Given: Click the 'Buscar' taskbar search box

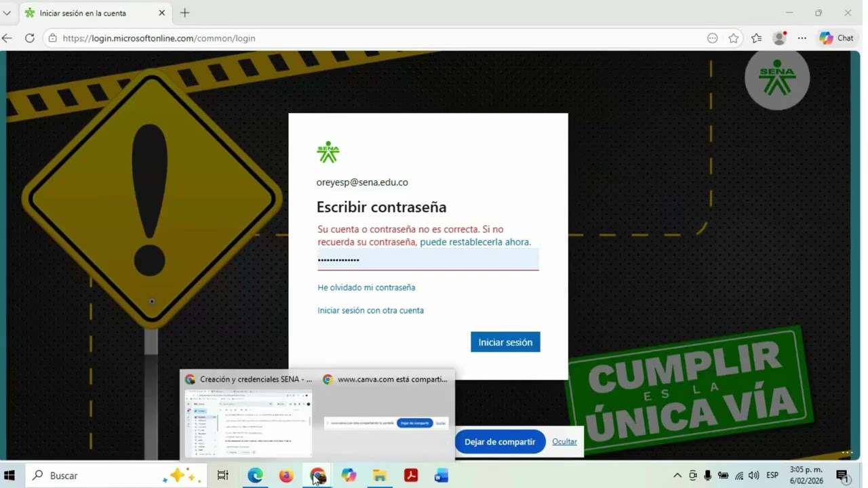Looking at the screenshot, I should pos(117,476).
